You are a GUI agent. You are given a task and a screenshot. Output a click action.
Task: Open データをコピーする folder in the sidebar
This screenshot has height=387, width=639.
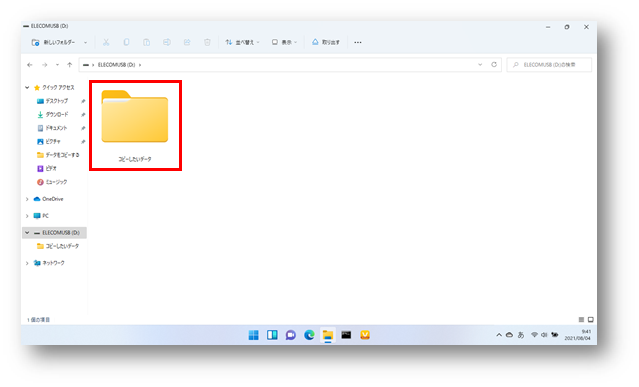pyautogui.click(x=58, y=155)
